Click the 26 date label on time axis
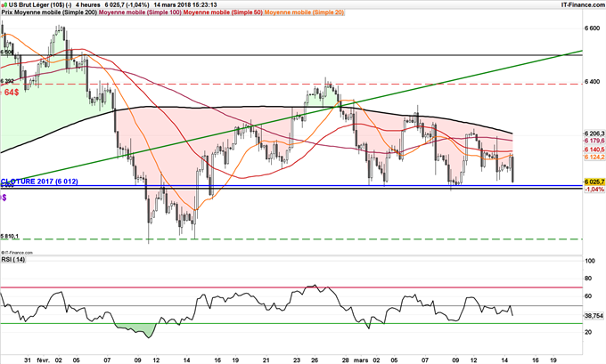 pos(315,360)
